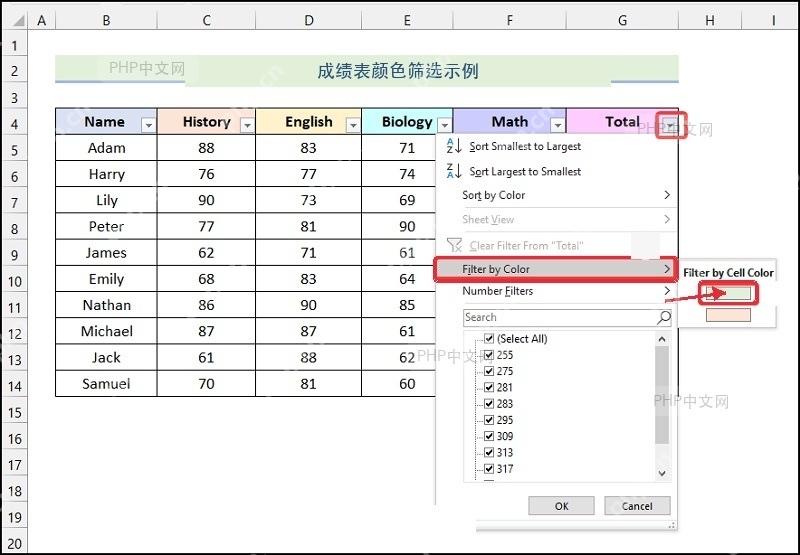Click the cell containing Jack

coord(106,358)
